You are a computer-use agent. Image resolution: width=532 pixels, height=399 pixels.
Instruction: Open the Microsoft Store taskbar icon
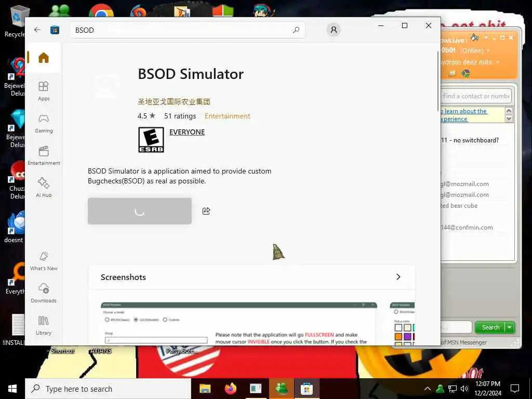(x=307, y=389)
